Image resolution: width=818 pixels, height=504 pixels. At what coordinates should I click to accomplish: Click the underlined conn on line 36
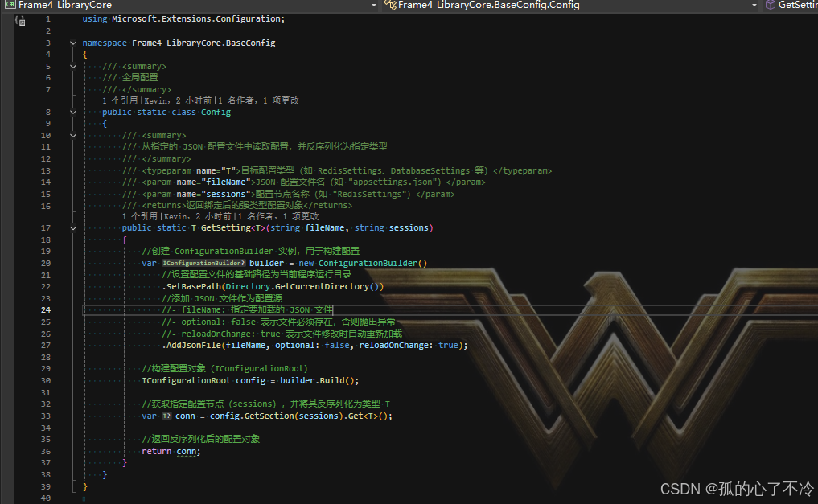point(187,452)
